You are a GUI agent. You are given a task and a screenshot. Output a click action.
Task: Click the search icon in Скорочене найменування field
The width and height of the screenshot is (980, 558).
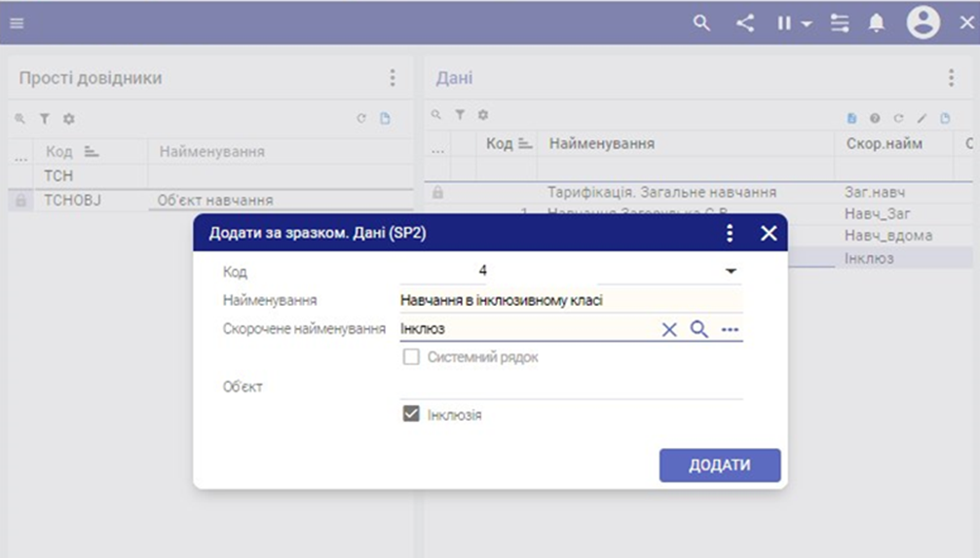click(x=699, y=330)
